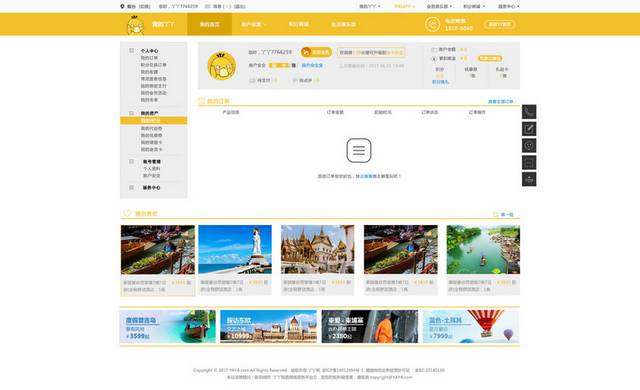Screen dimensions: 640x390
Task: Click the location pin icon in top bar
Action: [x=122, y=6]
